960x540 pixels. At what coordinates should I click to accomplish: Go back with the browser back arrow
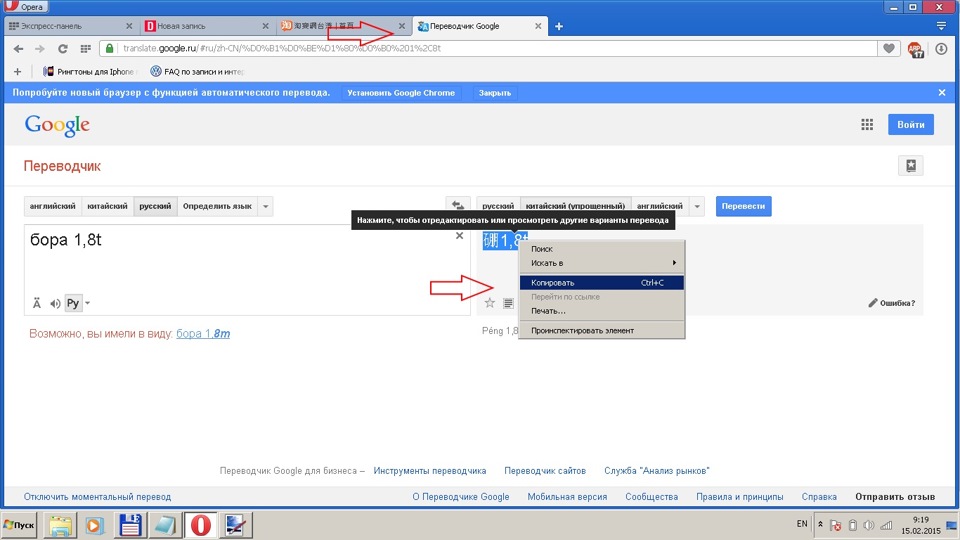18,48
